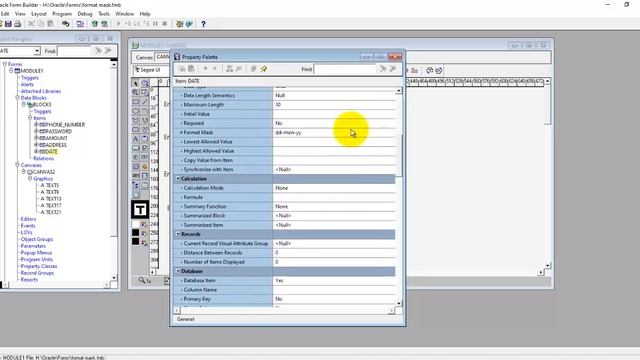Collapse the Canvases tree node

coord(17,165)
